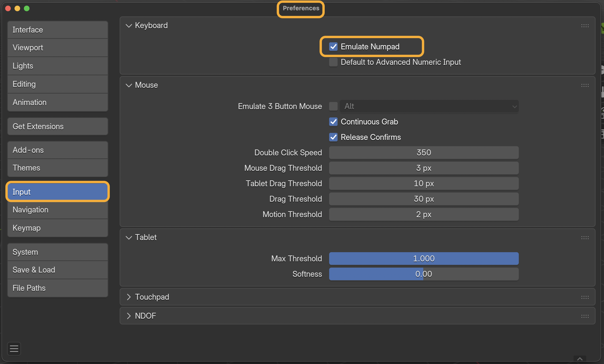Click Keyboard panel drag handle dots
This screenshot has width=604, height=364.
coord(585,26)
